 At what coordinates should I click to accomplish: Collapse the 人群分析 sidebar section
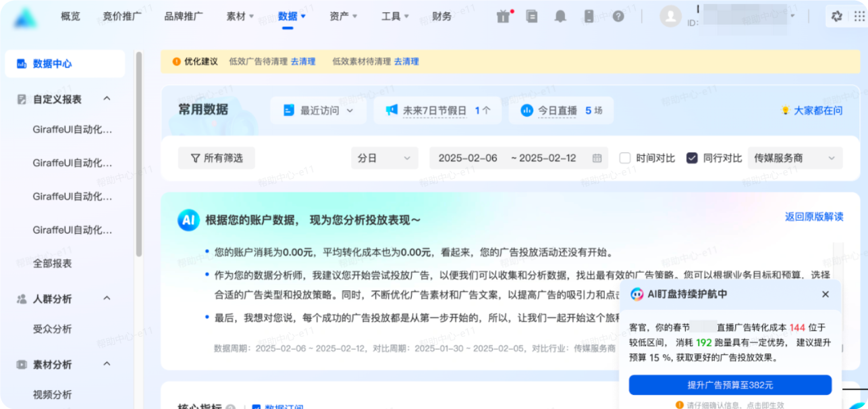(x=107, y=298)
